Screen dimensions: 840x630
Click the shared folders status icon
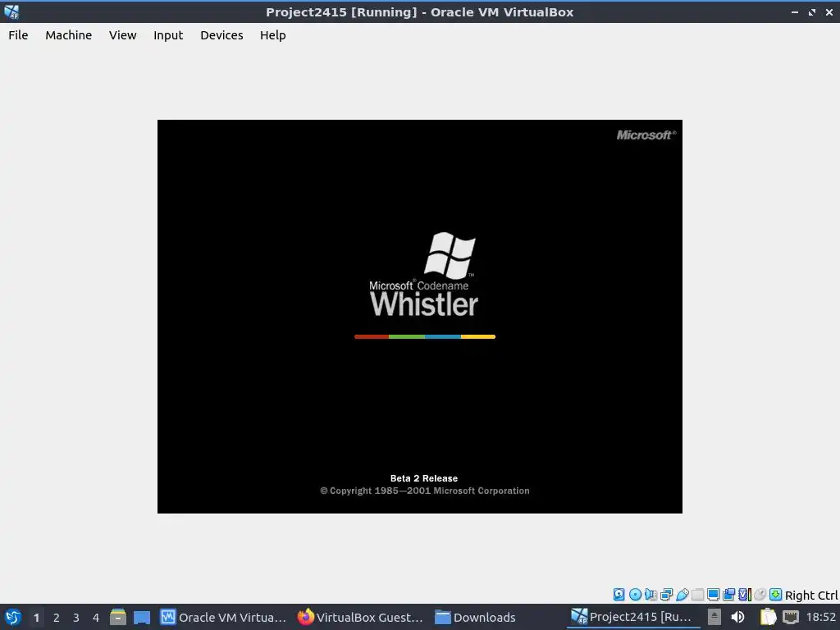click(697, 594)
